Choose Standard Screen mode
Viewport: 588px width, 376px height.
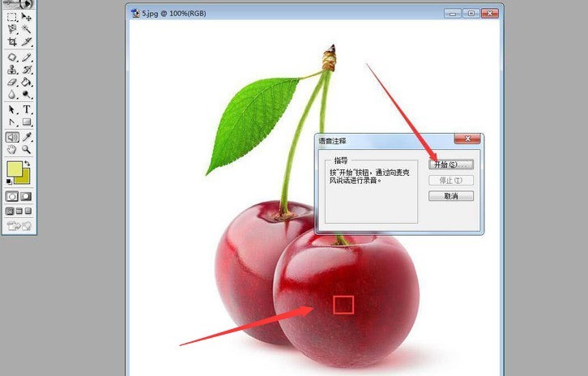pyautogui.click(x=10, y=211)
